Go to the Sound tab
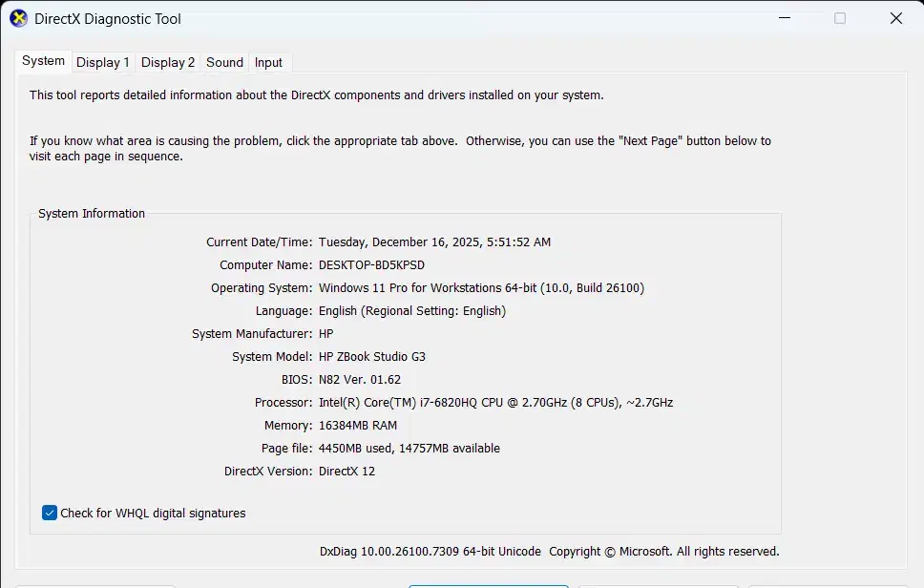The width and height of the screenshot is (924, 588). pyautogui.click(x=224, y=62)
